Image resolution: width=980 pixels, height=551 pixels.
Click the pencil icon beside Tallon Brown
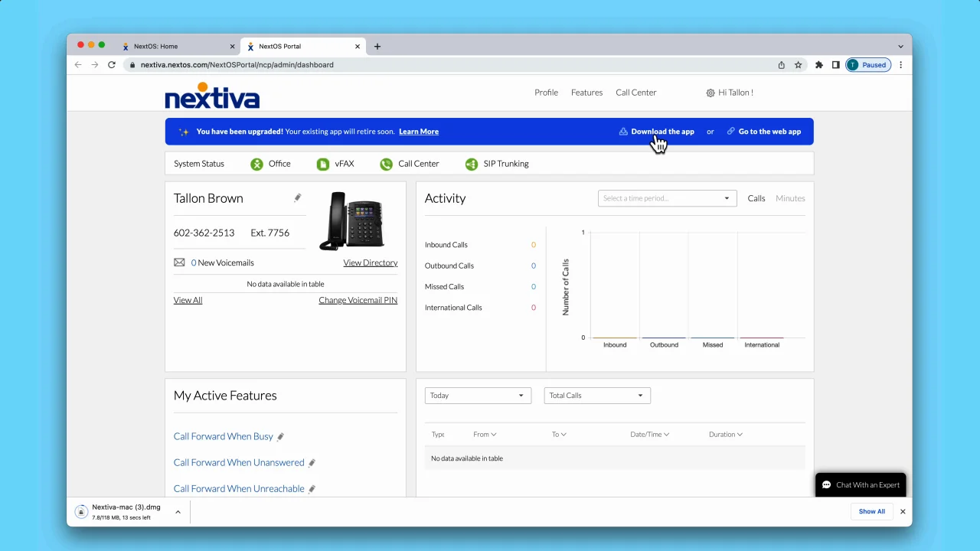(298, 197)
